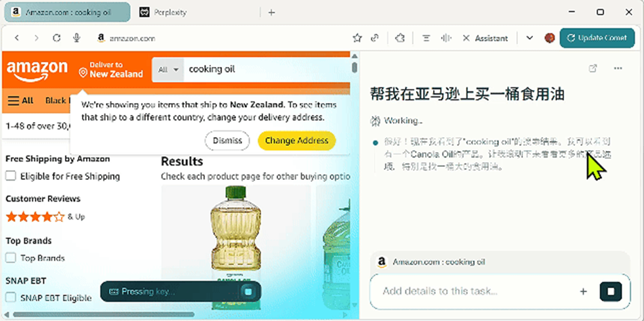Stop the assistant task with square button
This screenshot has width=644, height=321.
pyautogui.click(x=610, y=291)
